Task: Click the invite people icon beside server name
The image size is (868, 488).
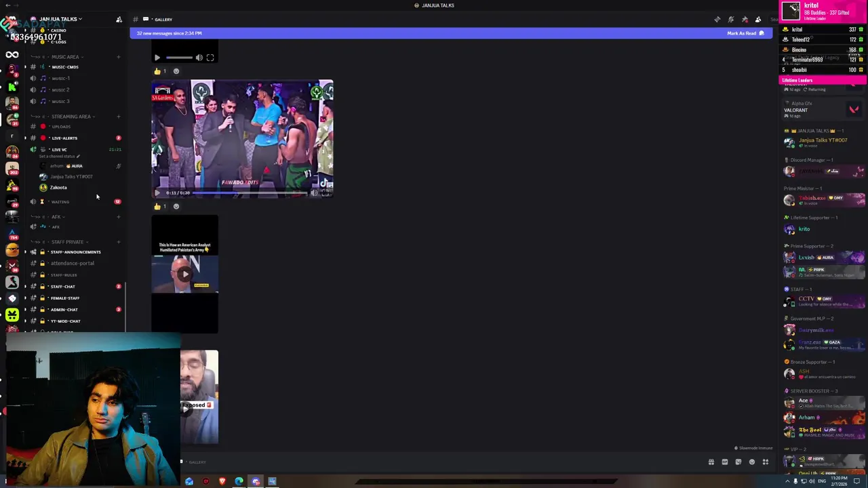Action: pos(119,19)
